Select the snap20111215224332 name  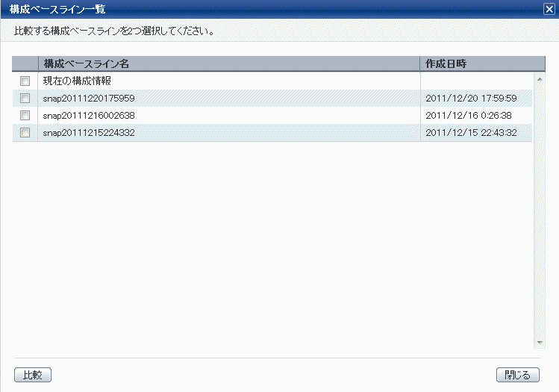click(89, 133)
